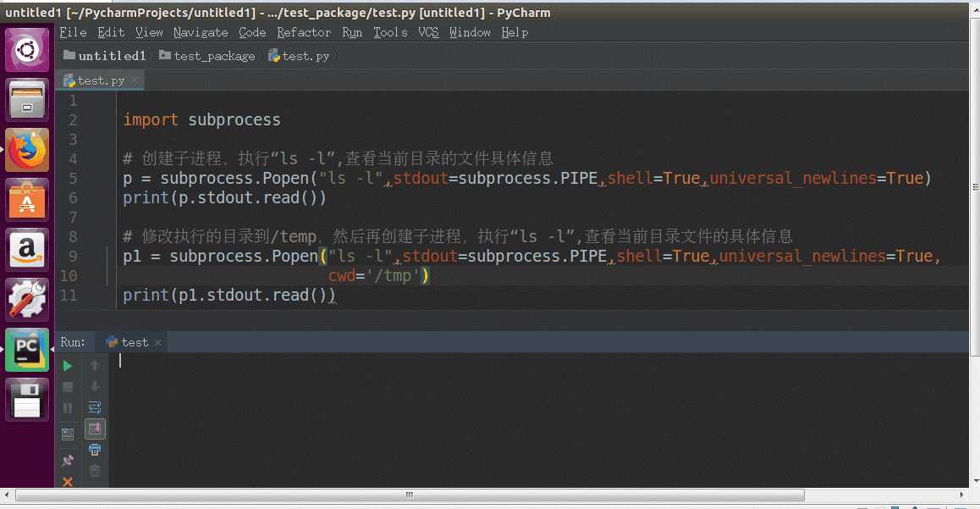Click inside the Run console output area
This screenshot has width=980, height=509.
point(537,419)
